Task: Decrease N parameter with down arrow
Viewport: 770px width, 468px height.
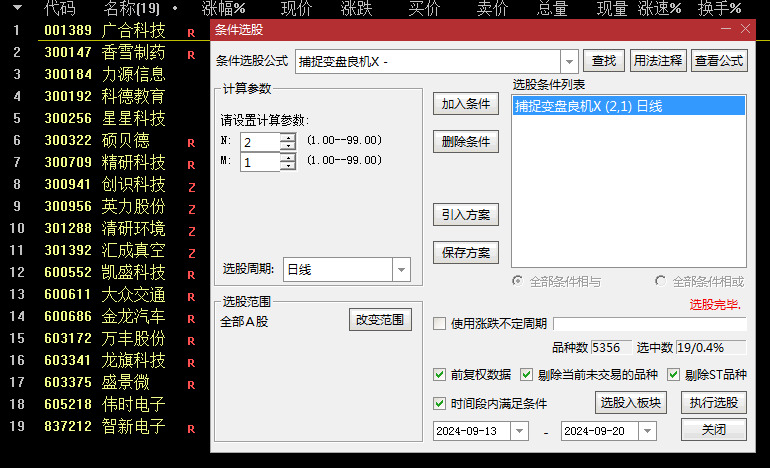Action: click(x=288, y=146)
